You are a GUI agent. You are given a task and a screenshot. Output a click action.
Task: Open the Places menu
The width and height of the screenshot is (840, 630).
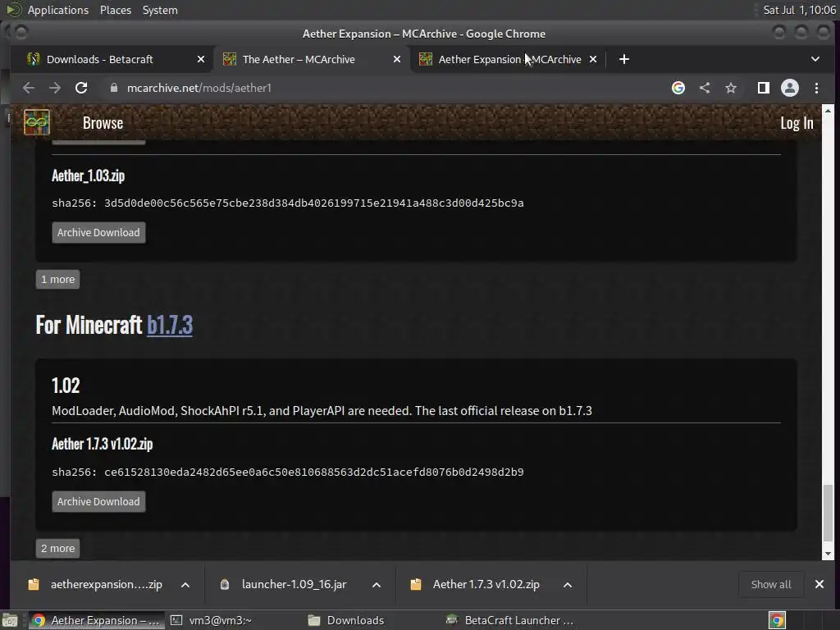(116, 10)
